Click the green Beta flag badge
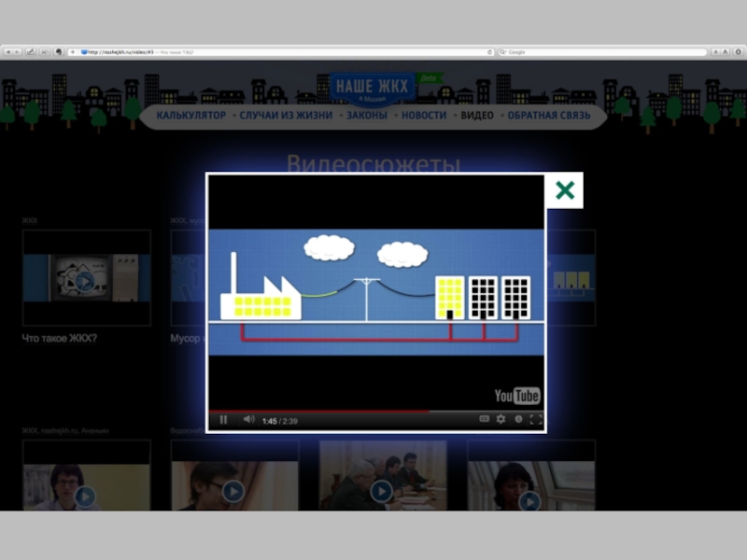This screenshot has width=747, height=560. tap(430, 78)
